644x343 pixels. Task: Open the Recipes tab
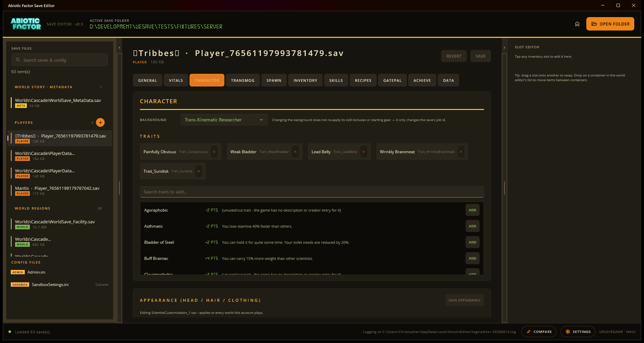click(363, 80)
